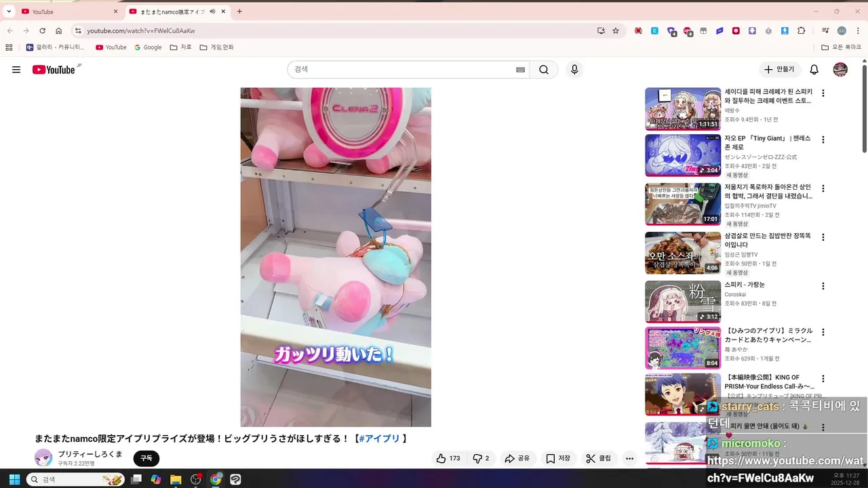Screen dimensions: 868x488
Task: Open tab search dropdown arrow
Action: 9,12
